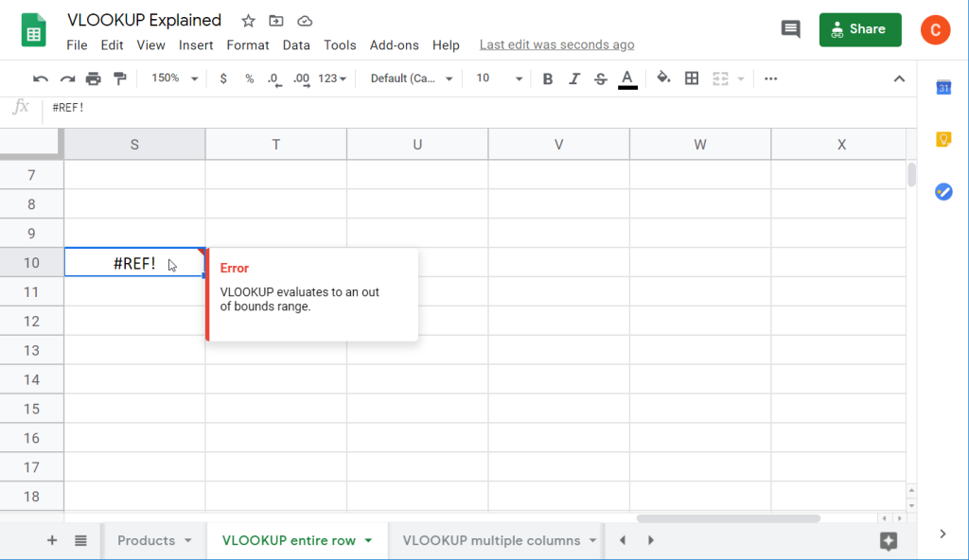The width and height of the screenshot is (969, 560).
Task: Open Google Keep from the side panel
Action: (943, 139)
